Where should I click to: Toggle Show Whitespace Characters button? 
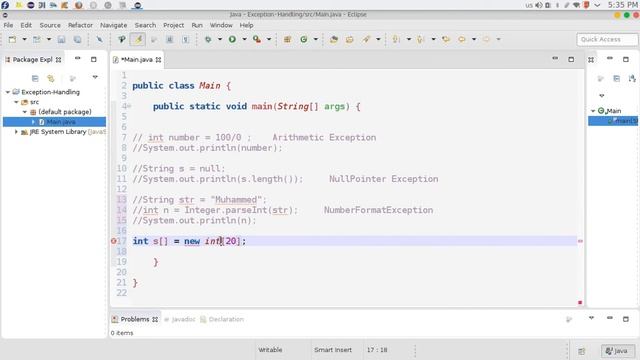coord(185,40)
